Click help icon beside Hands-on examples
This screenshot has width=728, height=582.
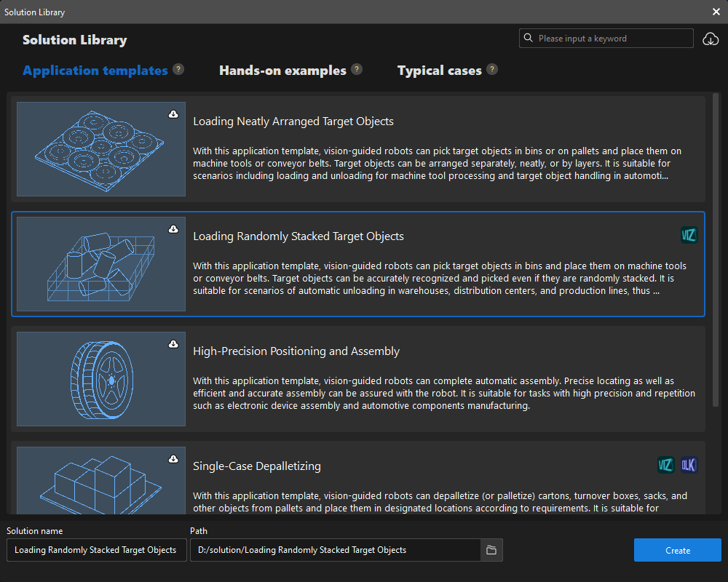pyautogui.click(x=357, y=70)
